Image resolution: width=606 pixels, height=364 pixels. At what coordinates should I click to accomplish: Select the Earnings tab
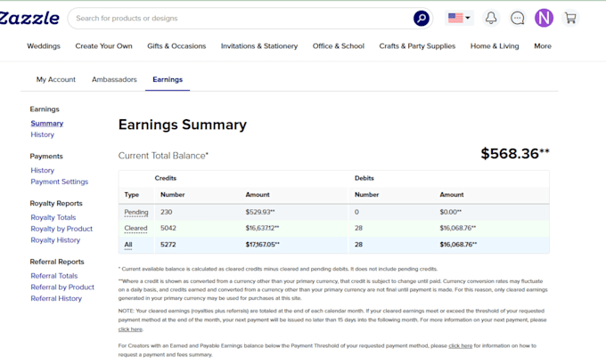pyautogui.click(x=168, y=79)
